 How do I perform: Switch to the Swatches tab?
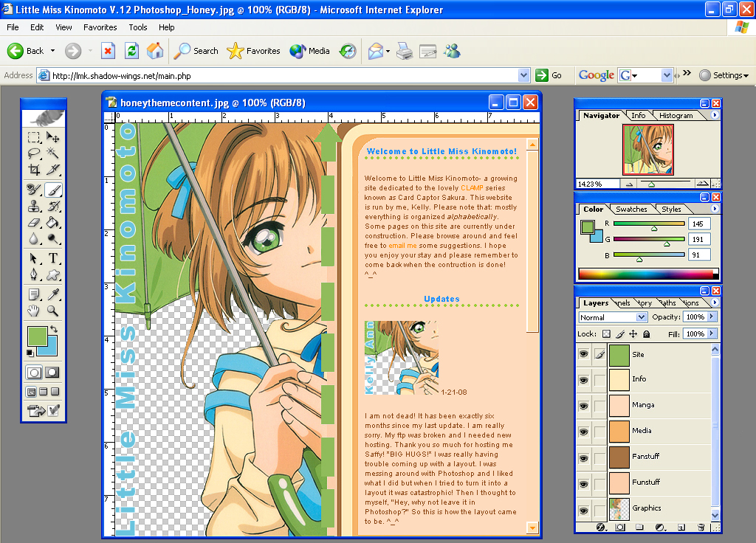[631, 209]
